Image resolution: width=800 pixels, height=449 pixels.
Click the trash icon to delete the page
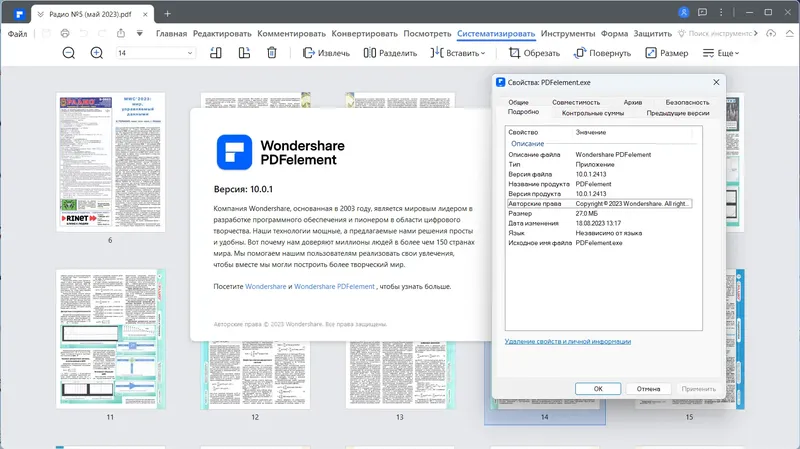tap(272, 53)
